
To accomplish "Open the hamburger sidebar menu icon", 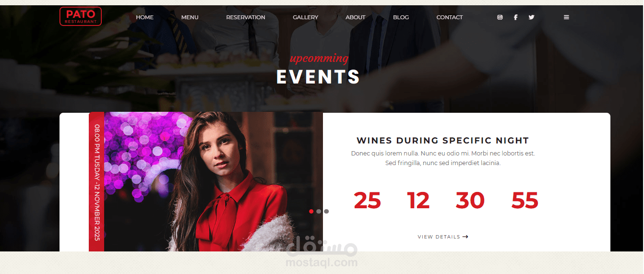I will pos(566,17).
